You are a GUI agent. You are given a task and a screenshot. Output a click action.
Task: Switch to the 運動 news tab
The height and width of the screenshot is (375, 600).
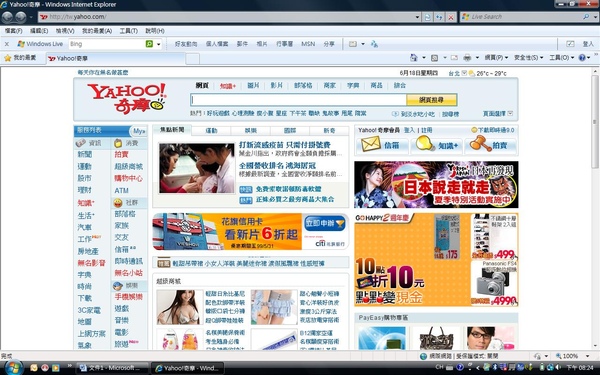point(211,130)
